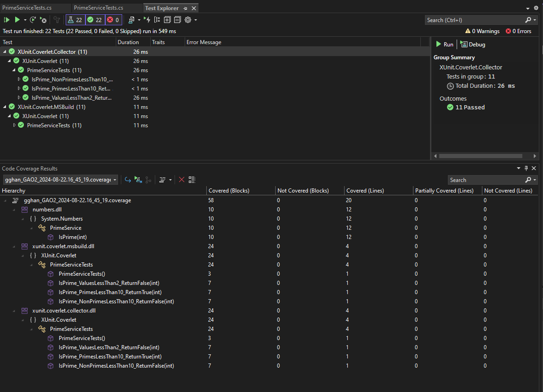Click the Debug button in summary pane
Viewport: 543px width, 392px height.
tap(473, 44)
